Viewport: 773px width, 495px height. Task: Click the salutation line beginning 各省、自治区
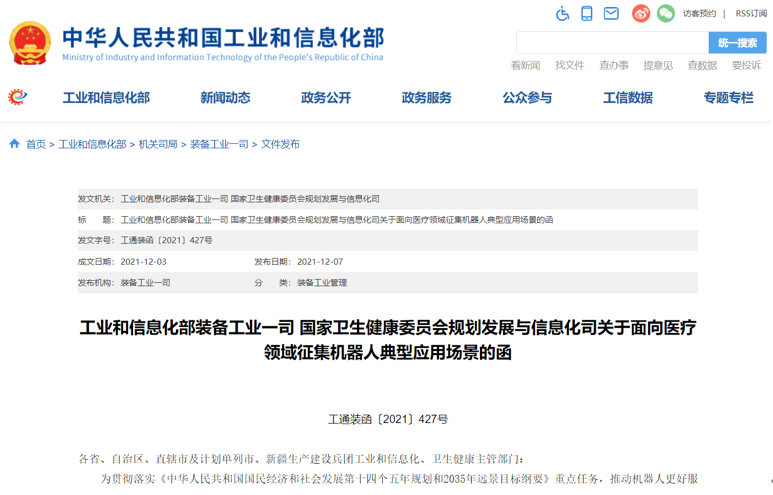pyautogui.click(x=301, y=459)
